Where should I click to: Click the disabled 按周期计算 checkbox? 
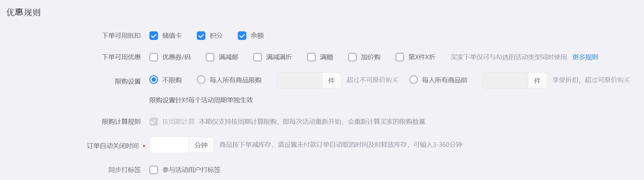click(x=154, y=122)
